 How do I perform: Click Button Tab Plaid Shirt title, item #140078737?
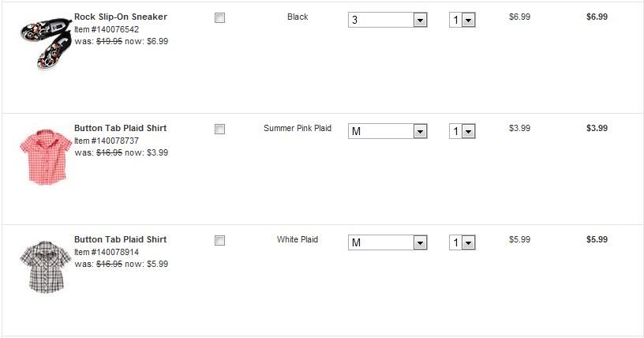click(120, 128)
